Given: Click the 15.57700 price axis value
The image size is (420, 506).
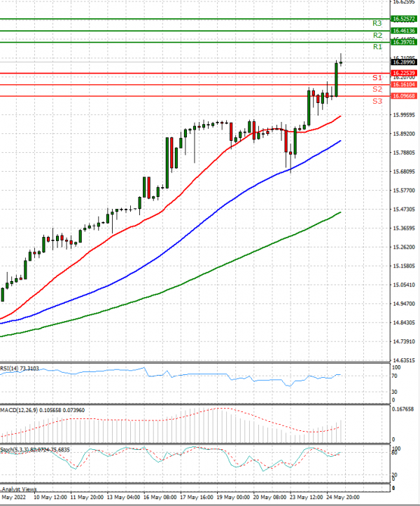Looking at the screenshot, I should click(404, 191).
